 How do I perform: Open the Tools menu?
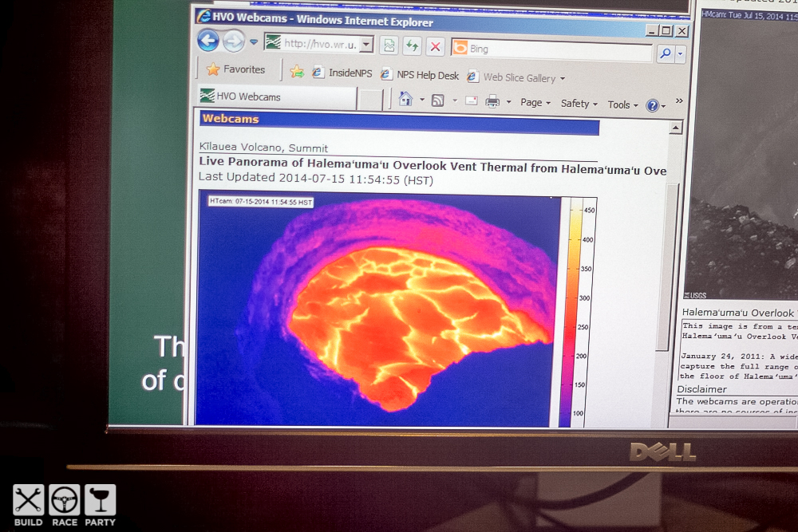click(623, 104)
